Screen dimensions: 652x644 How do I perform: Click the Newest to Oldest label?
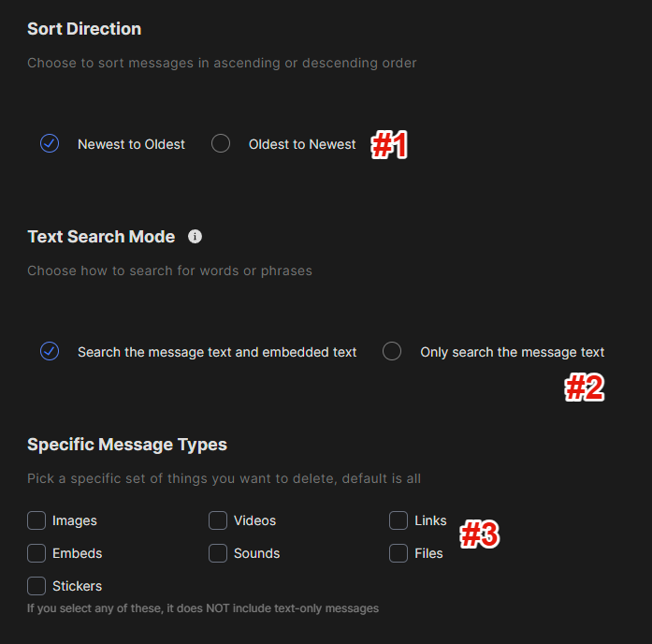point(131,144)
